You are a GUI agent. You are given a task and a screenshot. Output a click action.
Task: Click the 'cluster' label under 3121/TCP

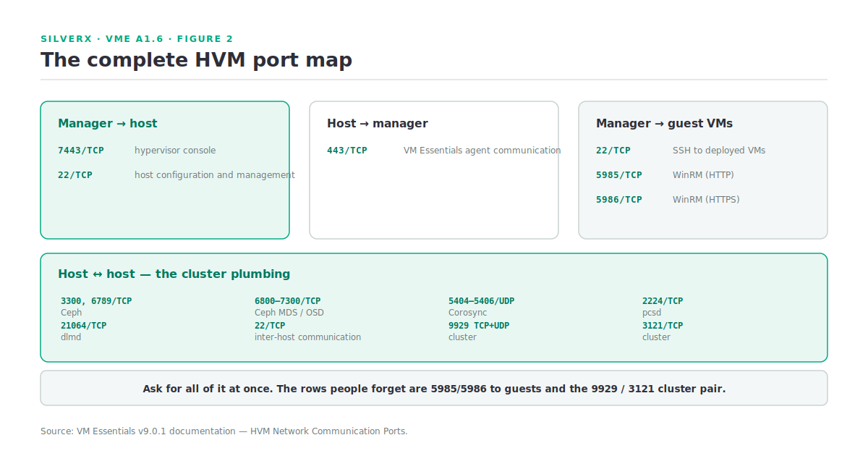click(x=656, y=337)
